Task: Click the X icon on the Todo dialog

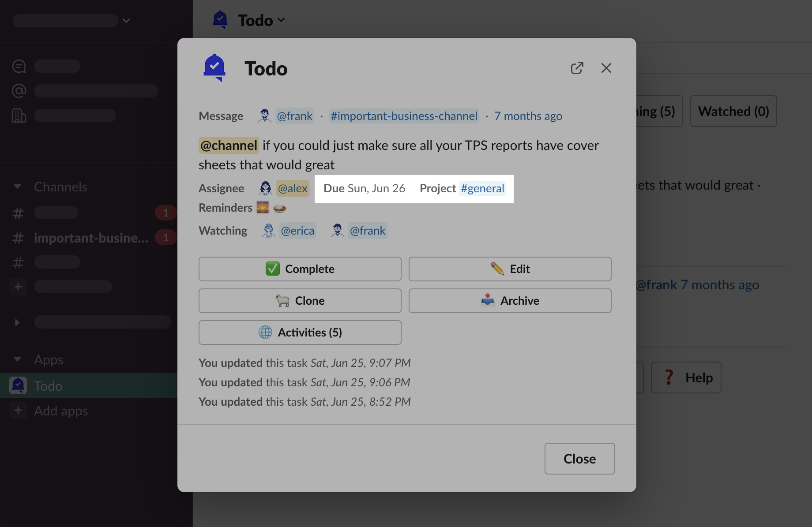Action: tap(606, 68)
